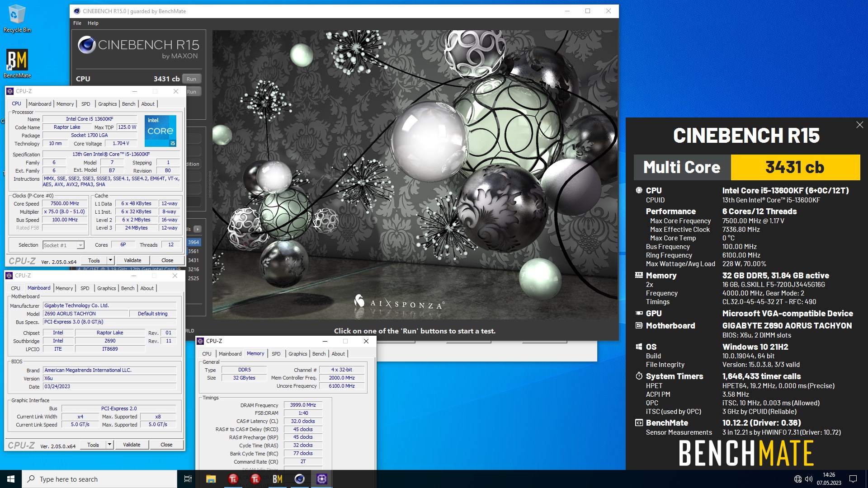Click Validate in CPU-Z Mainboard window
Image resolution: width=868 pixels, height=488 pixels.
[x=132, y=445]
